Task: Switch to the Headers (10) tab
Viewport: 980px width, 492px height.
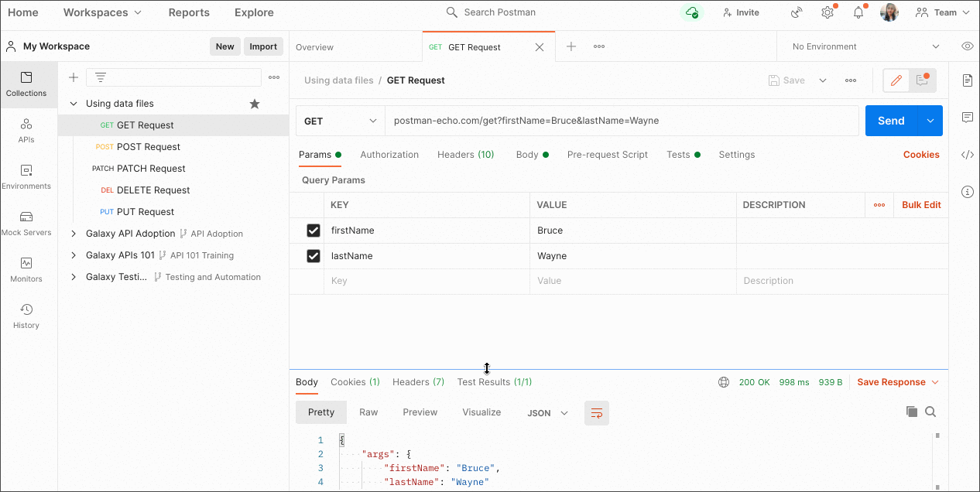Action: coord(466,155)
